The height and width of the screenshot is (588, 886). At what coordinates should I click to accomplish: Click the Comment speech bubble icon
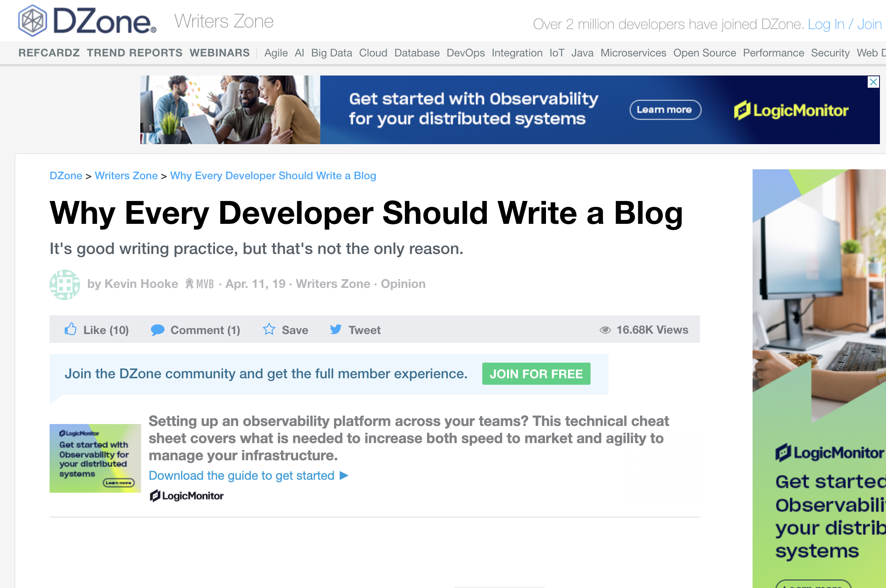[157, 330]
